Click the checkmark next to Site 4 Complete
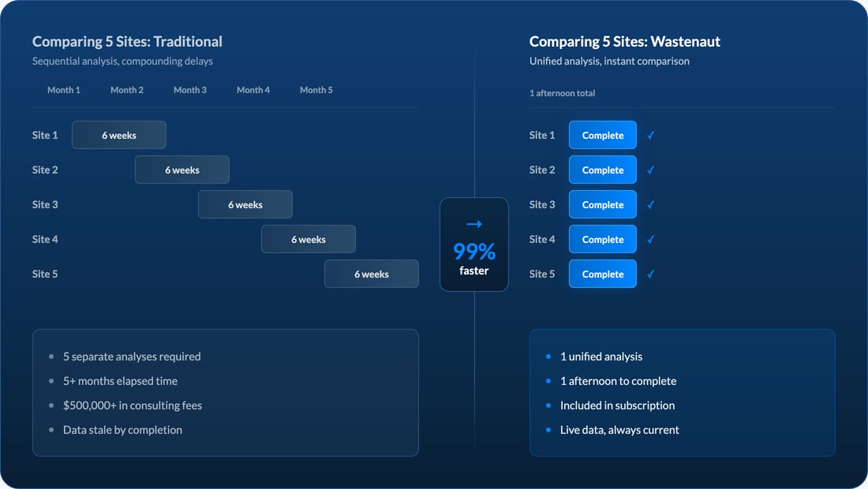The image size is (868, 489). (x=651, y=240)
